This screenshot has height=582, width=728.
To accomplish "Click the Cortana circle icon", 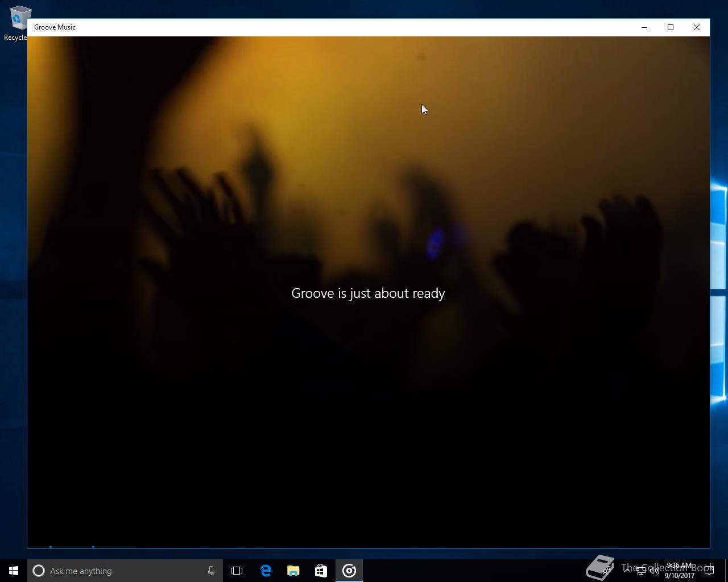I will pyautogui.click(x=39, y=571).
